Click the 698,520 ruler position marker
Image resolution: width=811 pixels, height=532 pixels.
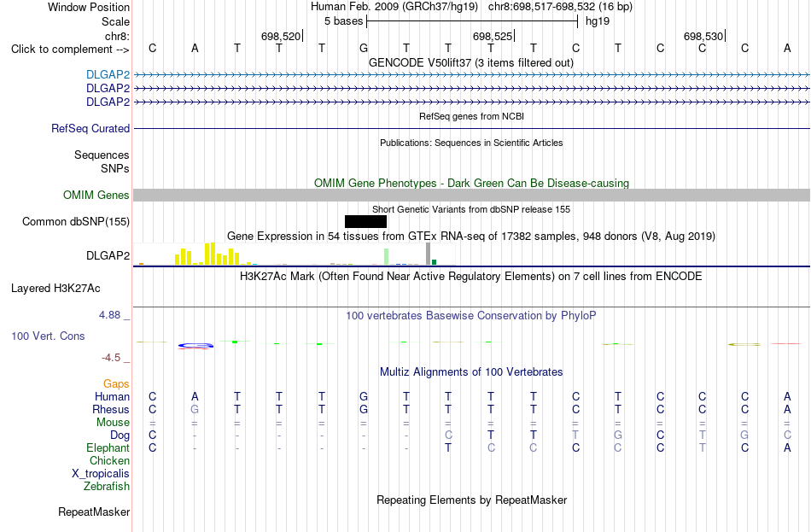click(x=281, y=36)
